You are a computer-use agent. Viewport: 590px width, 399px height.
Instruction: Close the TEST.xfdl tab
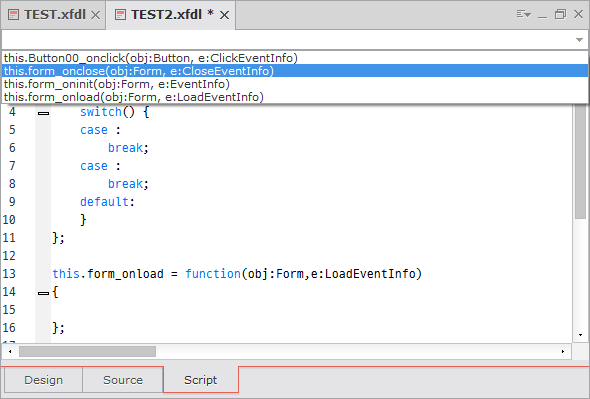click(x=96, y=15)
